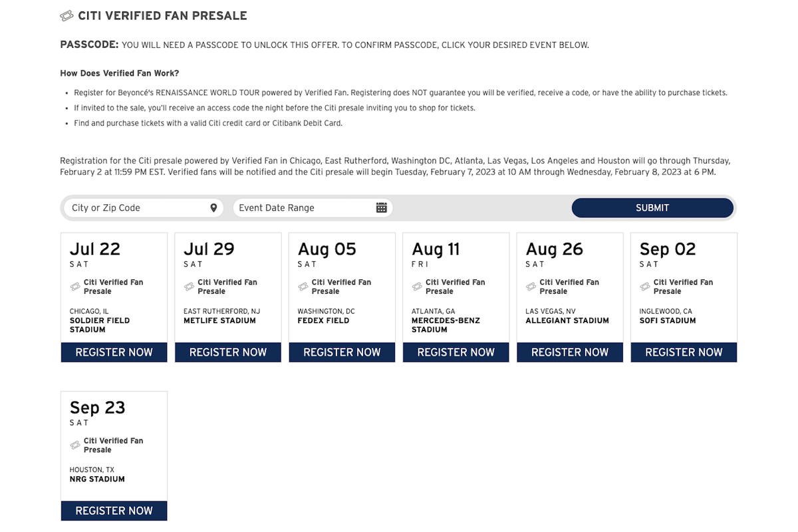Click the location pin in the city search field

pos(213,207)
